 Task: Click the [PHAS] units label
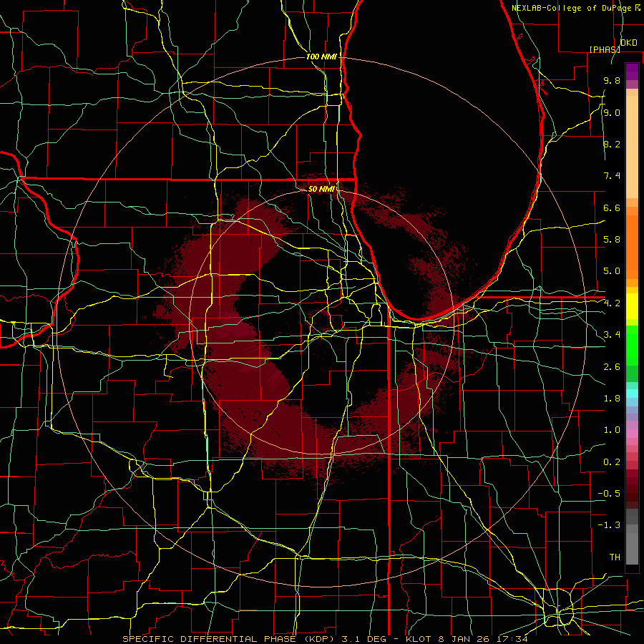[605, 49]
